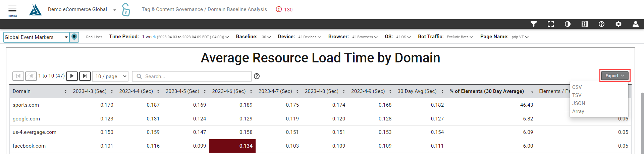Click the blue triangle company logo
644x154 pixels.
[x=35, y=10]
